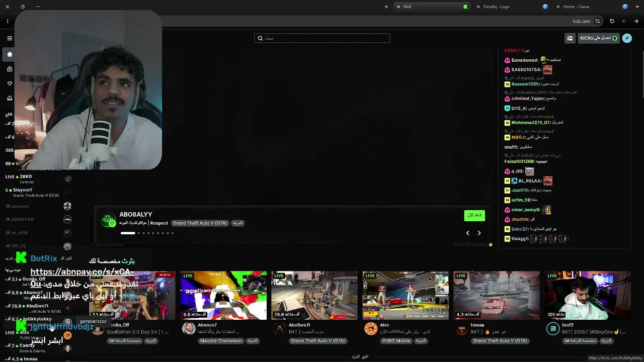Show more streams link at the page bottom
This screenshot has width=644, height=362.
[x=360, y=356]
